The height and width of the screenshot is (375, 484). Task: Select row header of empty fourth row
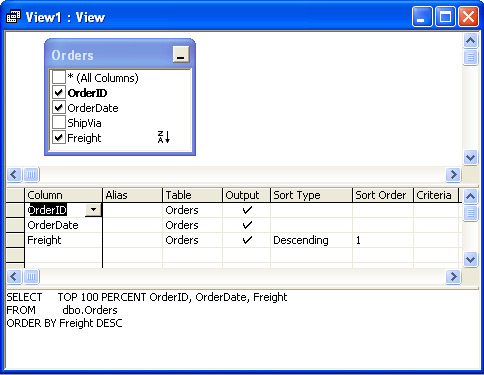15,255
